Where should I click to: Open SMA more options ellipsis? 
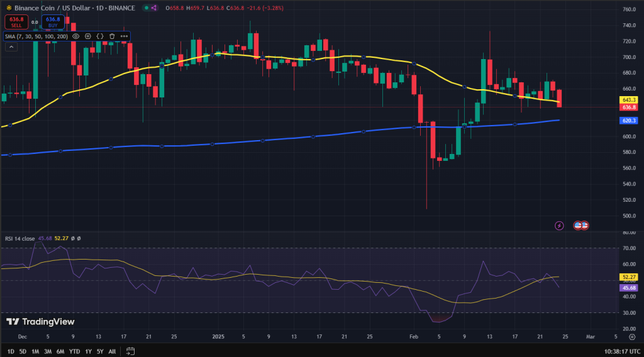[x=124, y=36]
